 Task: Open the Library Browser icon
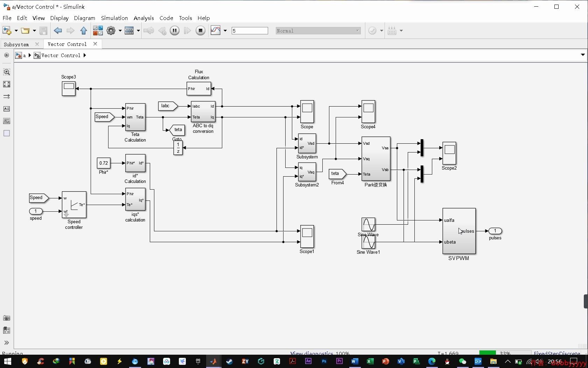[98, 31]
